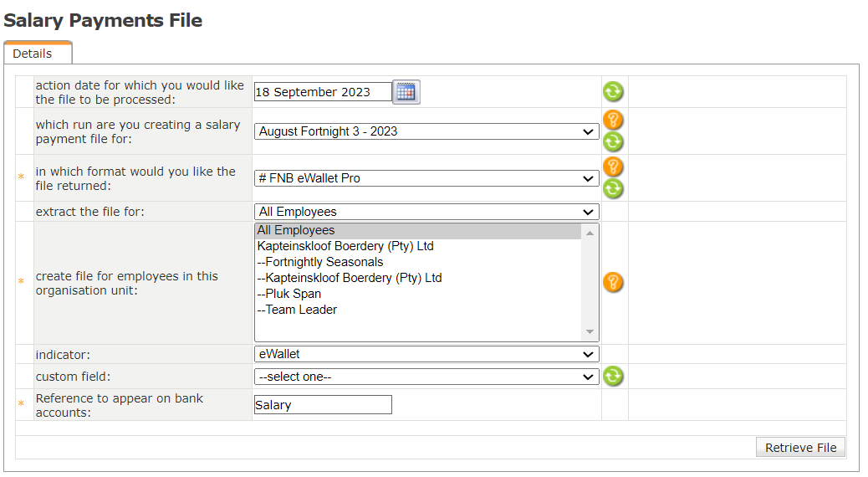The height and width of the screenshot is (477, 868).
Task: Expand the eWallet indicator dropdown
Action: coord(426,354)
